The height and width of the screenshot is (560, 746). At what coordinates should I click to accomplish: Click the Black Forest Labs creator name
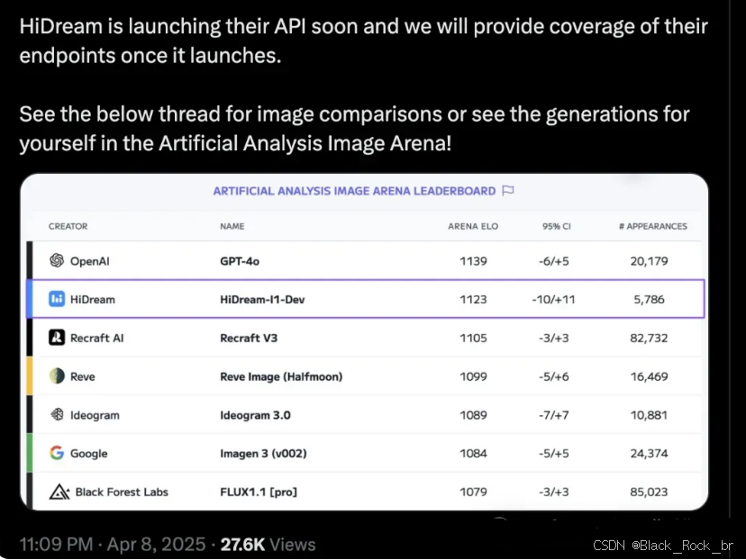point(122,492)
